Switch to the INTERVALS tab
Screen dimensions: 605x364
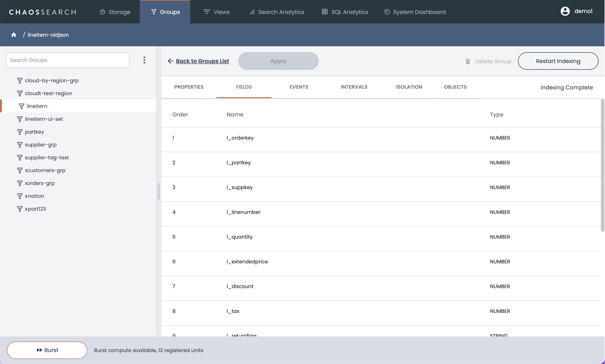pyautogui.click(x=354, y=87)
